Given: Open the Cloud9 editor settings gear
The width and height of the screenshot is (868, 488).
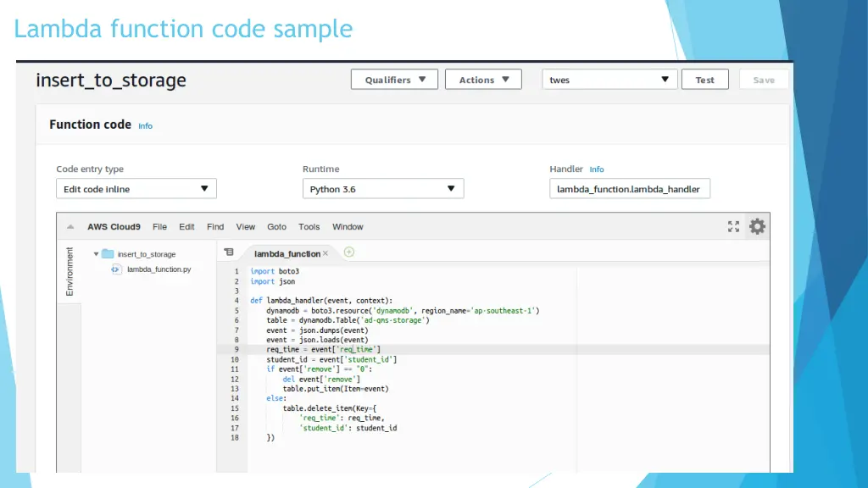Looking at the screenshot, I should point(757,226).
